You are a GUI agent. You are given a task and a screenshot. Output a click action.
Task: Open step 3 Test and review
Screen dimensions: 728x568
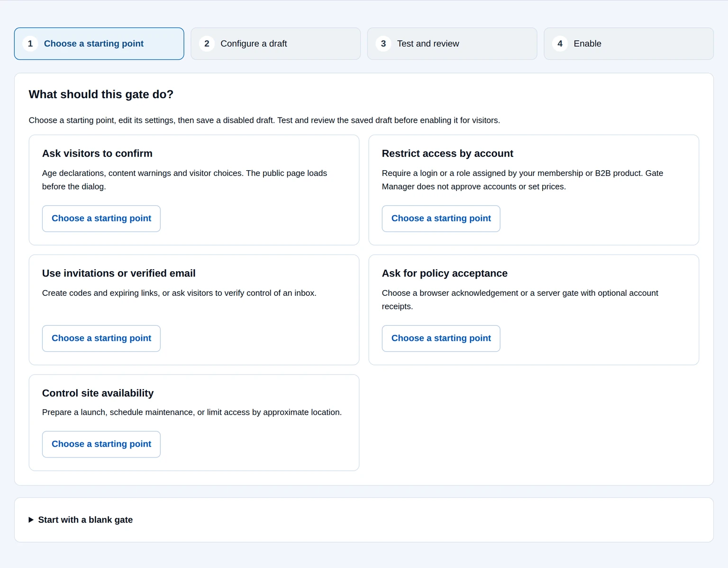(452, 44)
